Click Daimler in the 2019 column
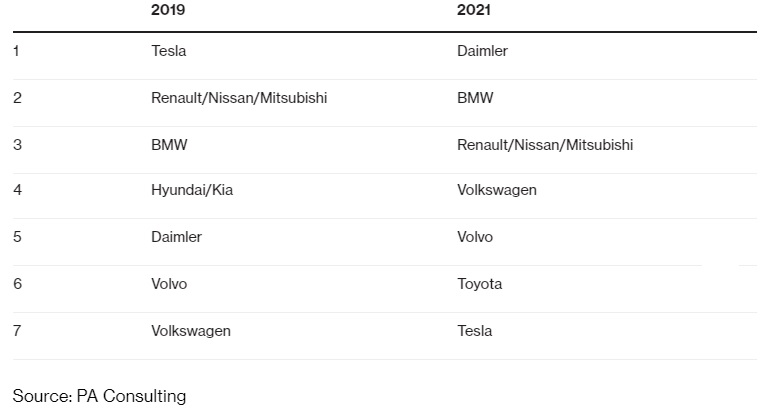Viewport: 765px width, 419px height. [x=176, y=237]
